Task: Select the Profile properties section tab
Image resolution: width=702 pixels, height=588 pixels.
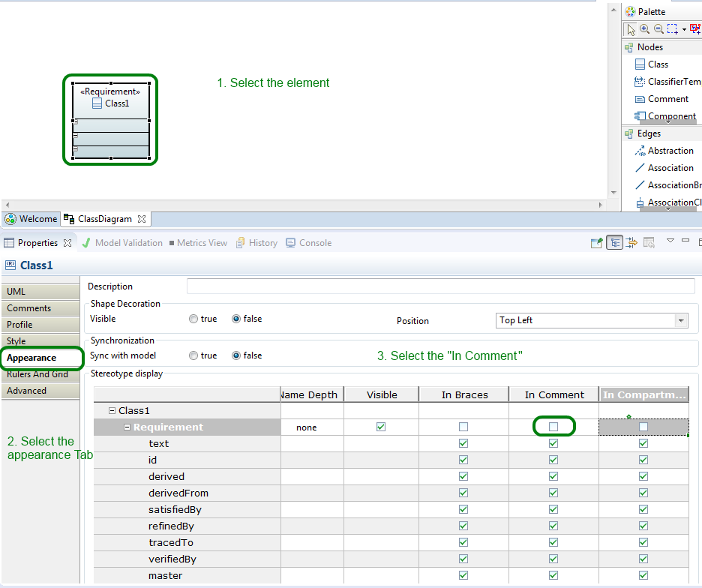Action: pos(40,325)
